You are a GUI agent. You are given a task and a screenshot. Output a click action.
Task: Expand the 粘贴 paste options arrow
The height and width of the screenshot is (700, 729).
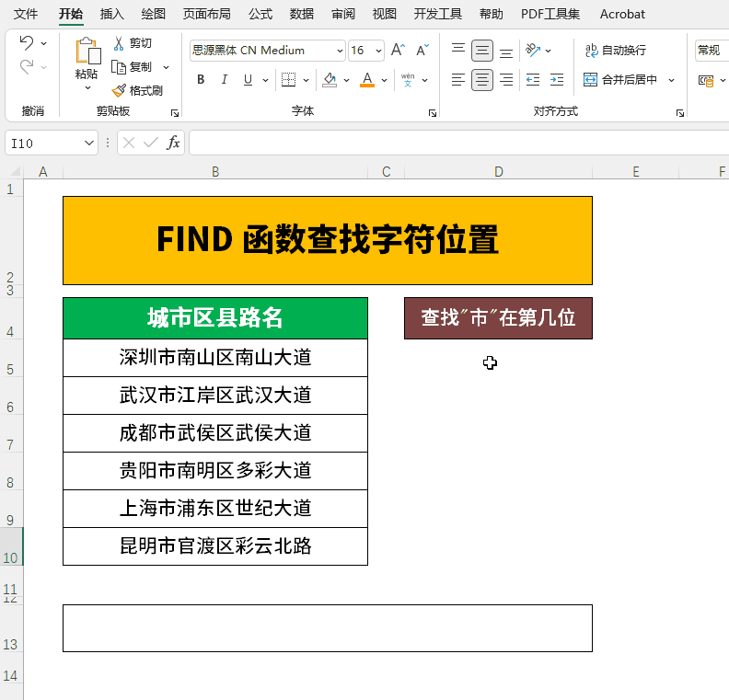pos(87,87)
